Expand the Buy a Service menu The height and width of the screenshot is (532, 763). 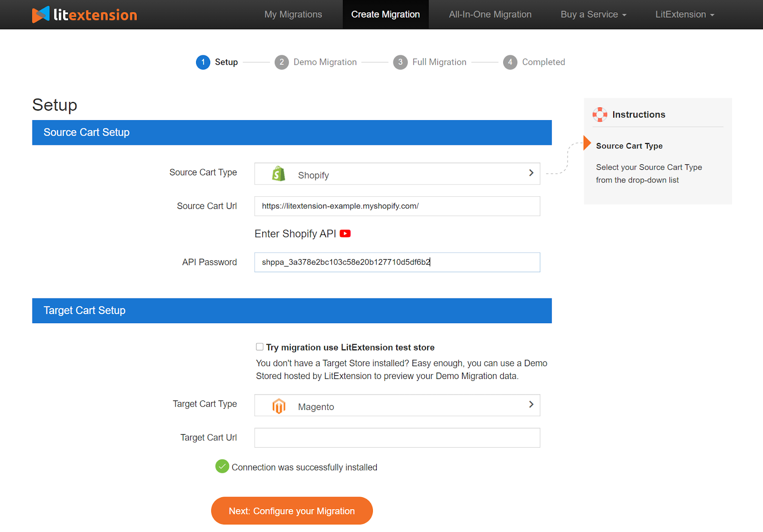point(593,14)
